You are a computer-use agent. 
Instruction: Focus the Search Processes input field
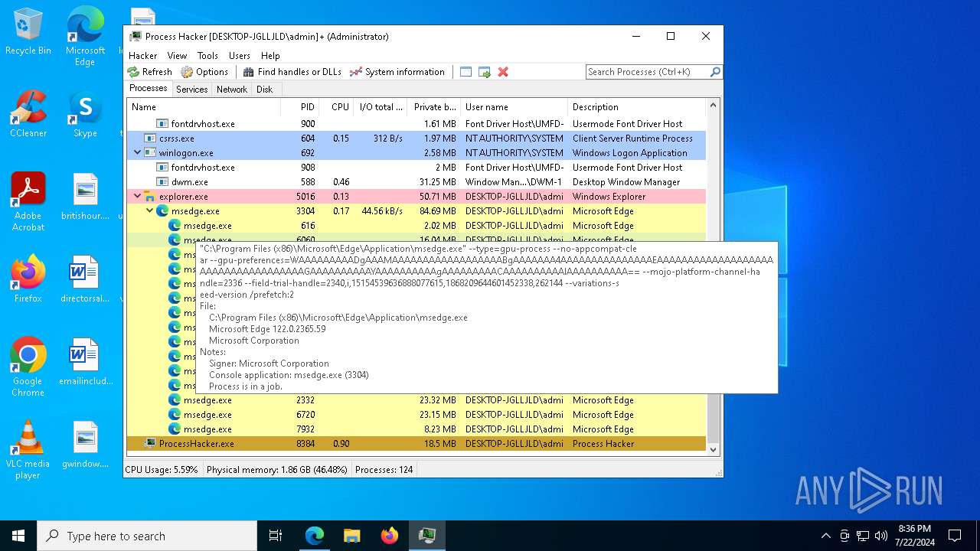(647, 72)
